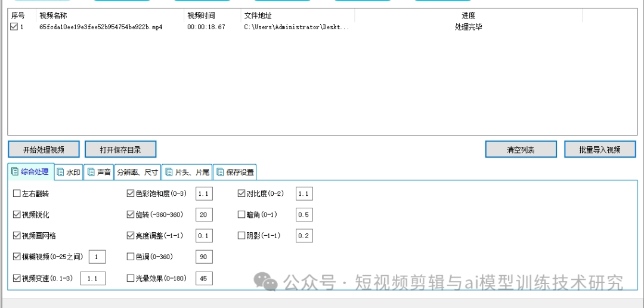The image size is (644, 308).
Task: Enable the 左右翻转 checkbox
Action: (x=17, y=193)
